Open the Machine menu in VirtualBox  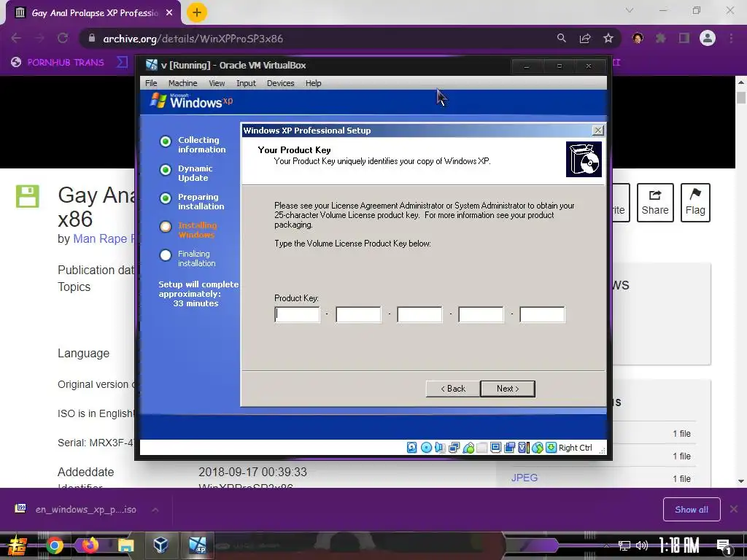pos(182,83)
